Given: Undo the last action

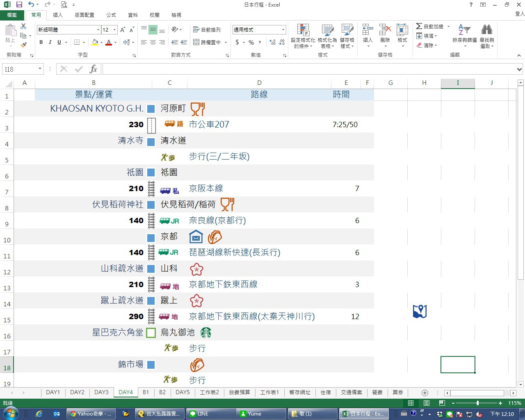Looking at the screenshot, I should 31,5.
